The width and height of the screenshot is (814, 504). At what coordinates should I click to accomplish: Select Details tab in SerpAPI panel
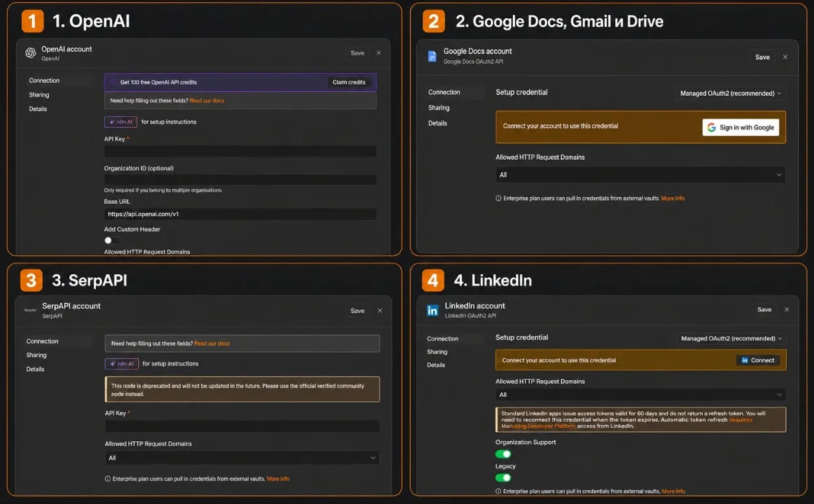pyautogui.click(x=35, y=369)
